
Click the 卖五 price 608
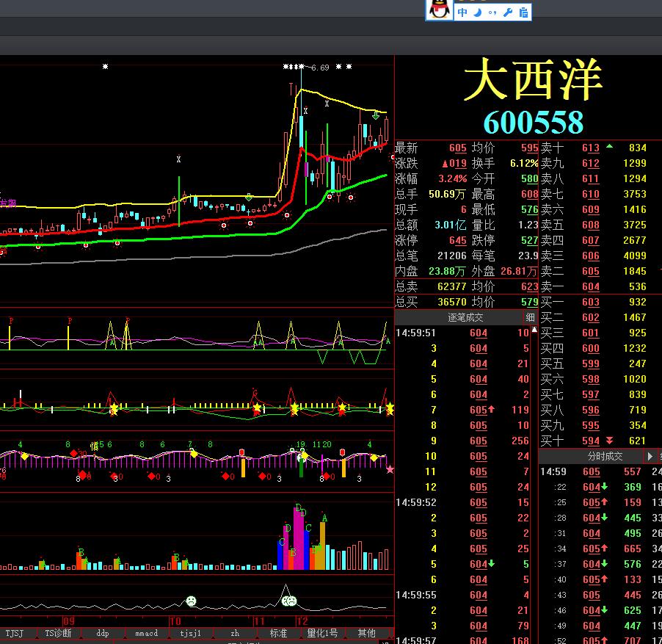591,225
